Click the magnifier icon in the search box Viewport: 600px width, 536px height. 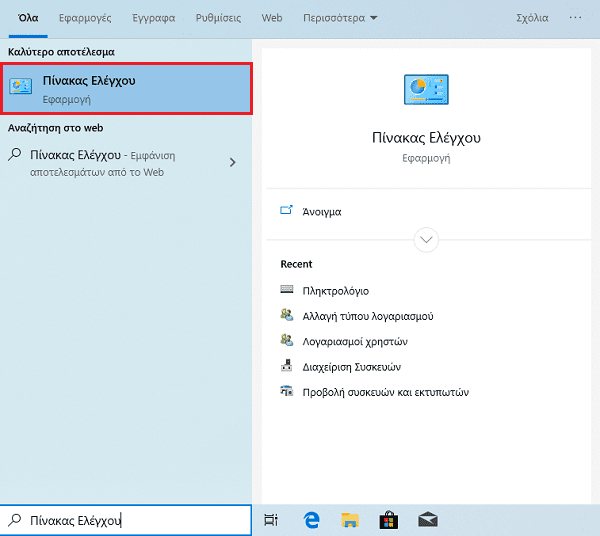(x=15, y=520)
